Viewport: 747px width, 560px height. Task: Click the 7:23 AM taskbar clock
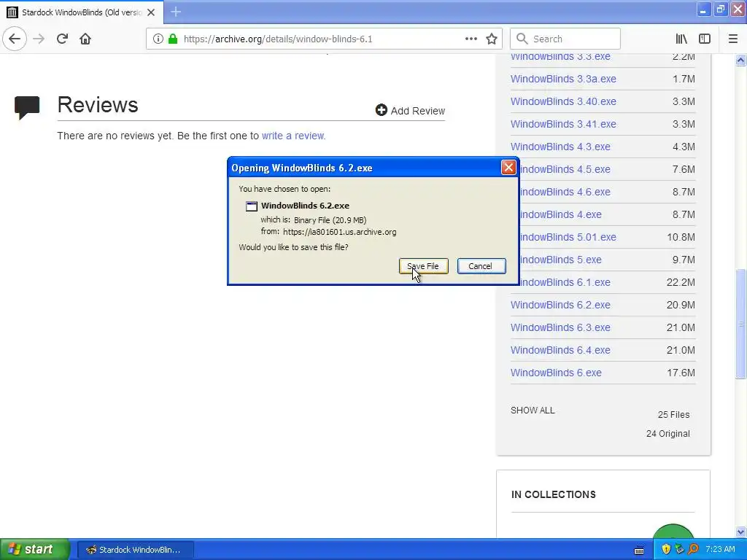coord(720,550)
